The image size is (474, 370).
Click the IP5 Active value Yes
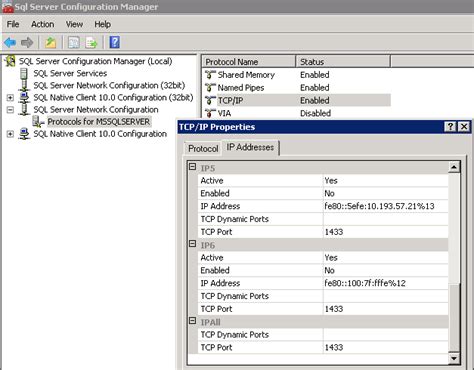coord(385,181)
